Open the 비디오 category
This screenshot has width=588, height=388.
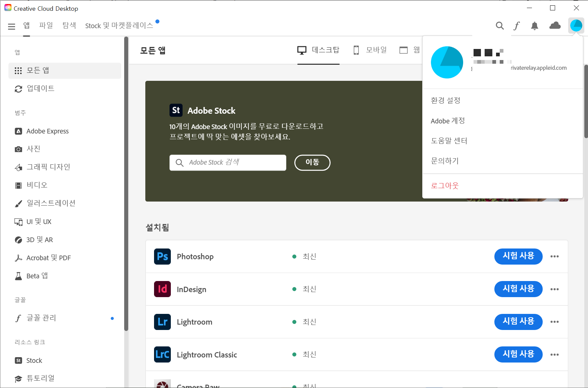pyautogui.click(x=65, y=185)
